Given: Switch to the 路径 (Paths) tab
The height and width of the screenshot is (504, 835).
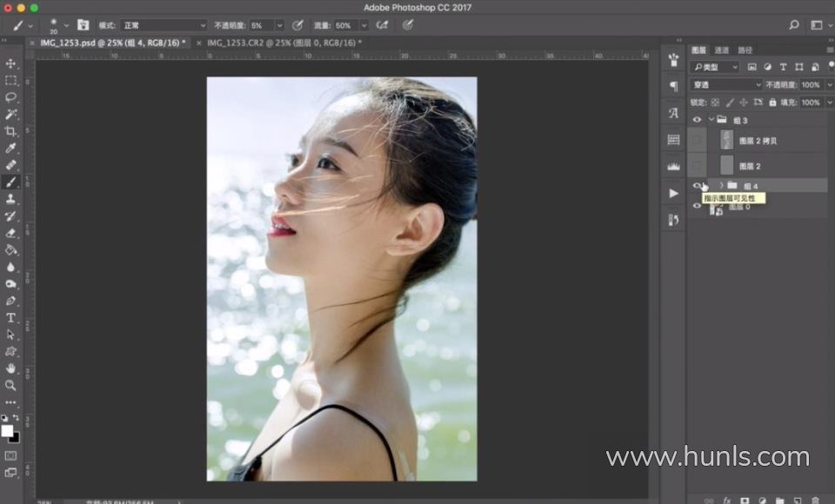Looking at the screenshot, I should click(745, 50).
